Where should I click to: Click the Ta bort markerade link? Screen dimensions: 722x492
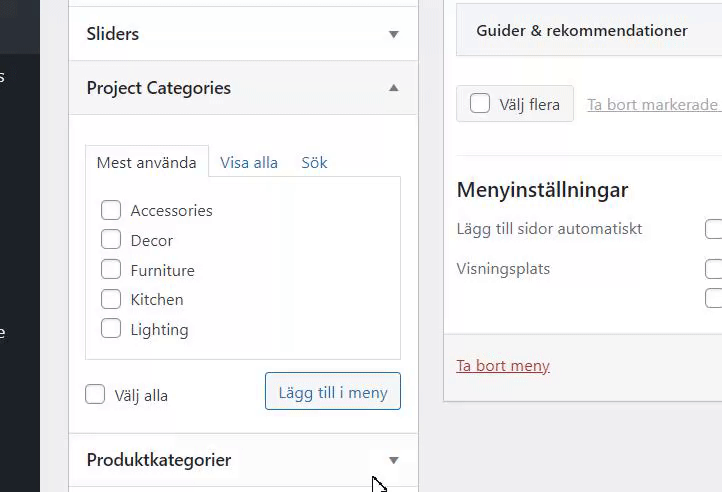pos(652,104)
